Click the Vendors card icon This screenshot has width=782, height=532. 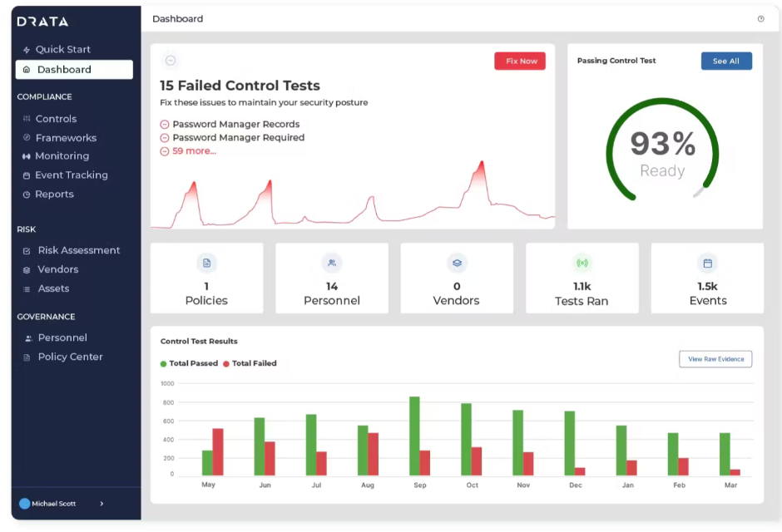(x=457, y=262)
